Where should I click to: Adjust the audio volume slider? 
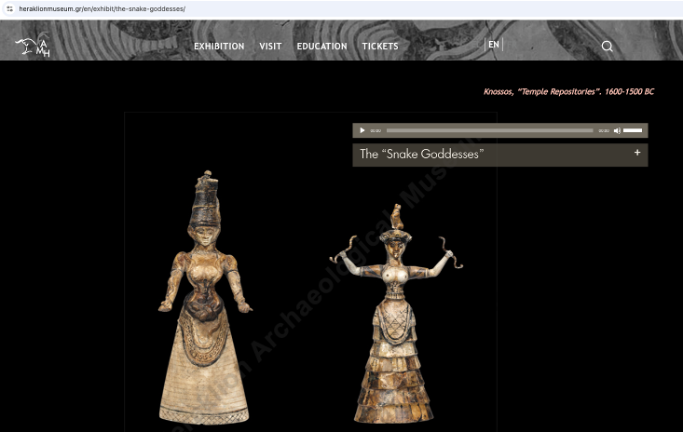633,130
